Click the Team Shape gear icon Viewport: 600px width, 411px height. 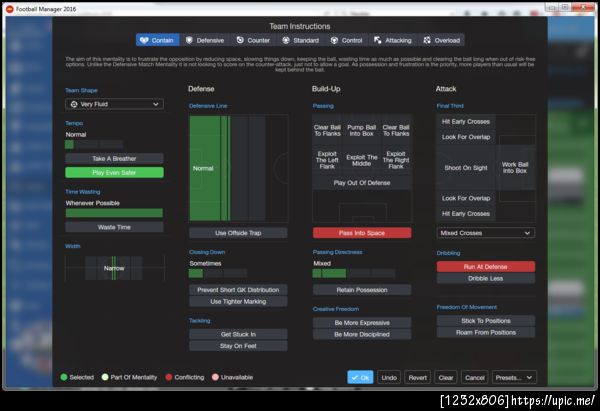coord(74,104)
